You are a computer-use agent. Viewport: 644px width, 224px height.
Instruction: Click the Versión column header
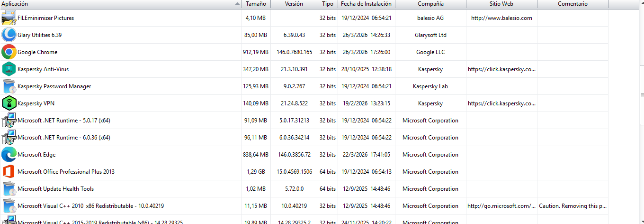coord(294,4)
